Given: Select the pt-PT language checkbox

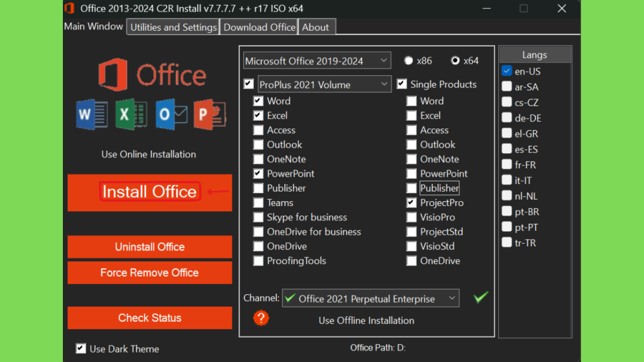Looking at the screenshot, I should [x=507, y=227].
